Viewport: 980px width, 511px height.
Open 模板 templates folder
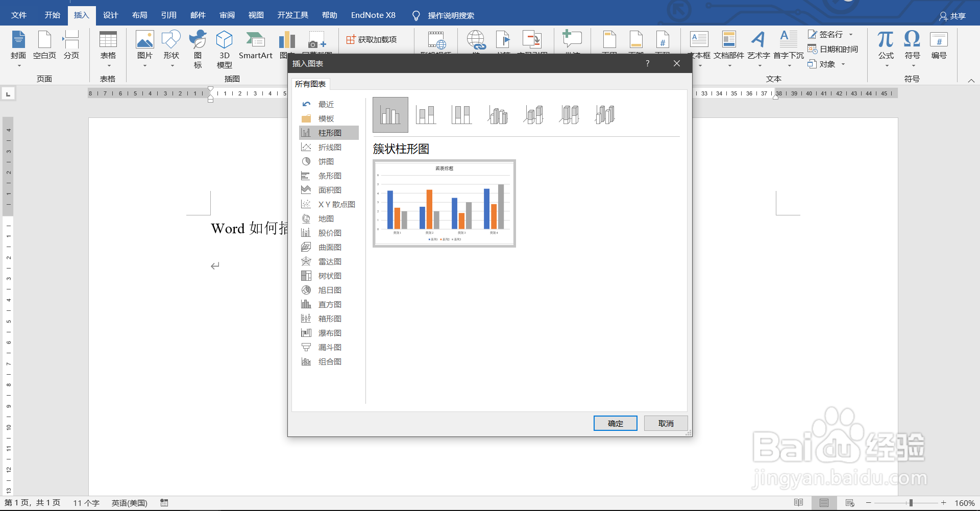coord(329,118)
